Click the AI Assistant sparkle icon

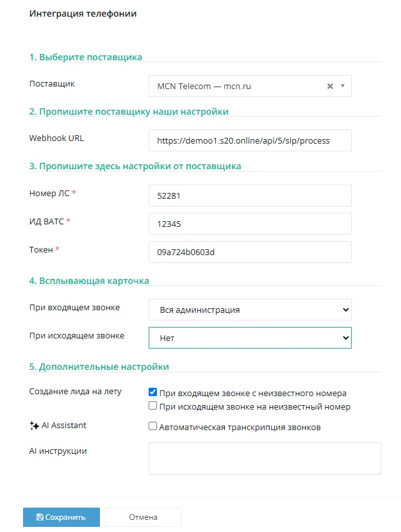click(34, 426)
